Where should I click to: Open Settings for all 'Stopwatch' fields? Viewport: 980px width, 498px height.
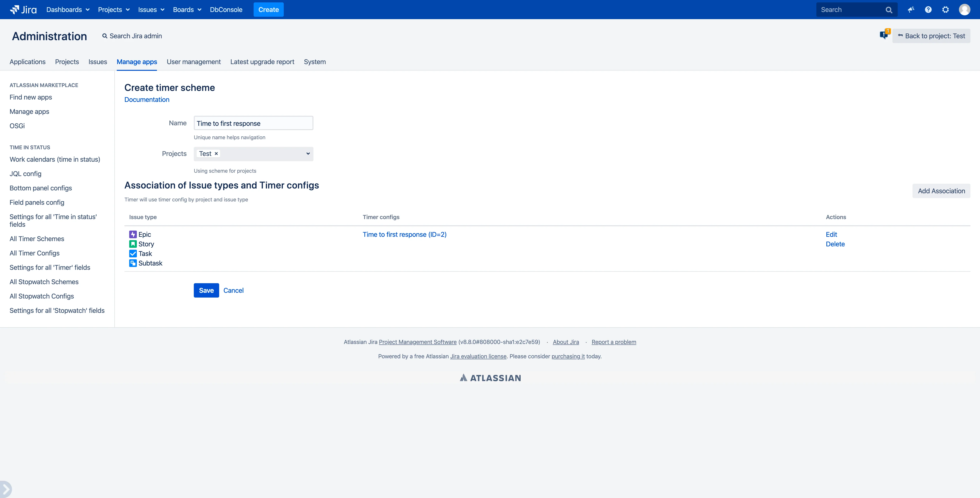[57, 310]
